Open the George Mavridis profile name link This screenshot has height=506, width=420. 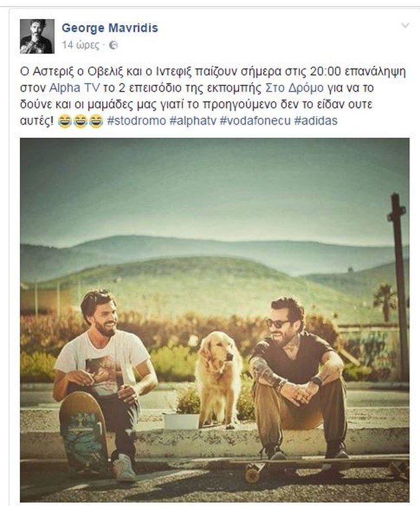click(x=109, y=28)
